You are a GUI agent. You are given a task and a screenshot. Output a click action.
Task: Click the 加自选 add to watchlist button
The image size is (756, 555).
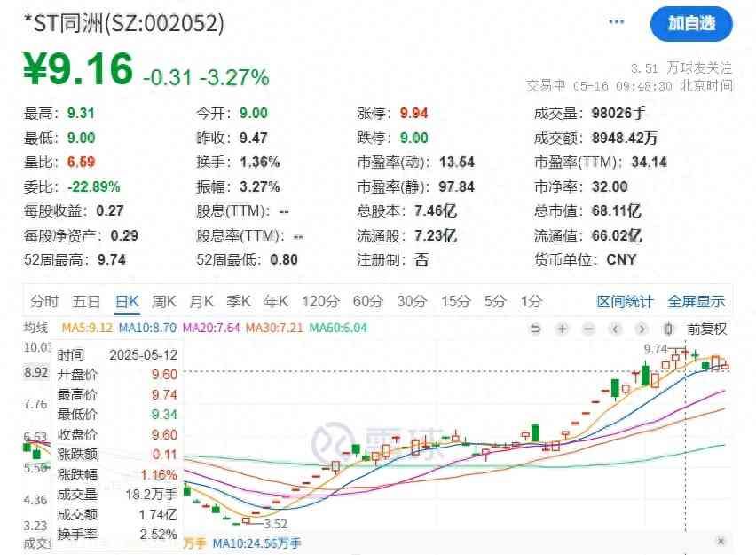pos(691,24)
